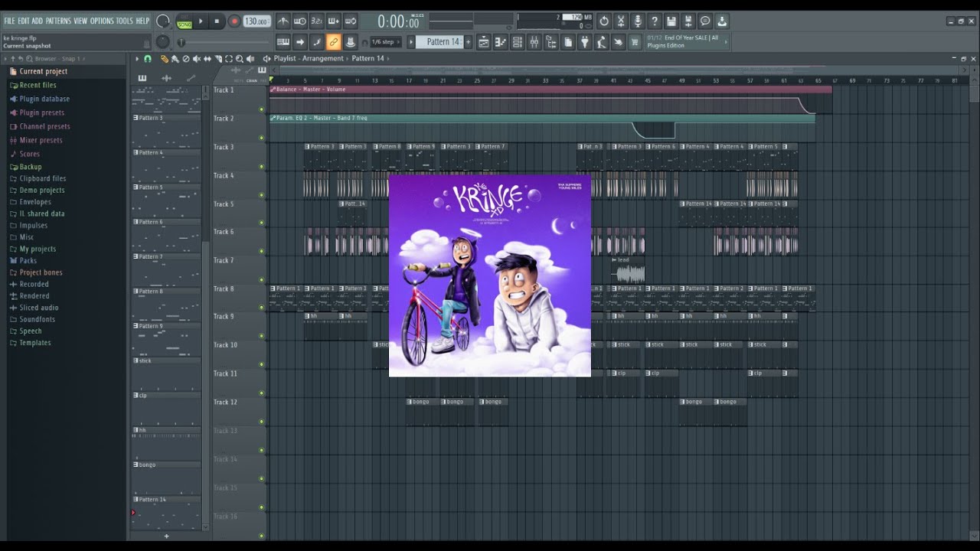This screenshot has width=980, height=551.
Task: Open the EDIT menu
Action: (24, 21)
